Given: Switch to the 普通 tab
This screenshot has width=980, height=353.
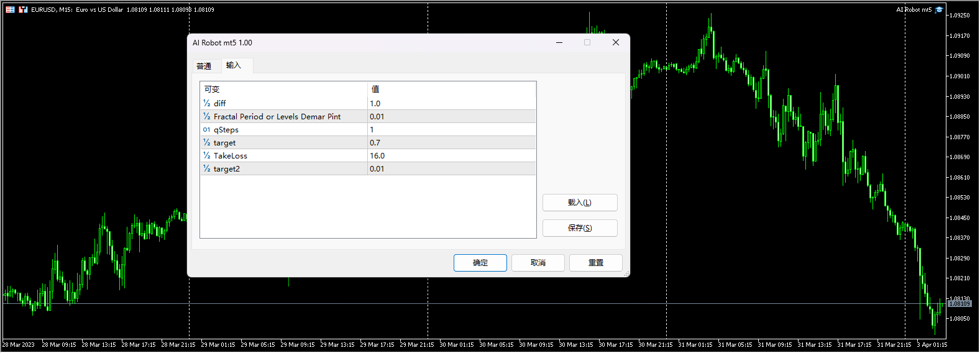Looking at the screenshot, I should [x=204, y=66].
